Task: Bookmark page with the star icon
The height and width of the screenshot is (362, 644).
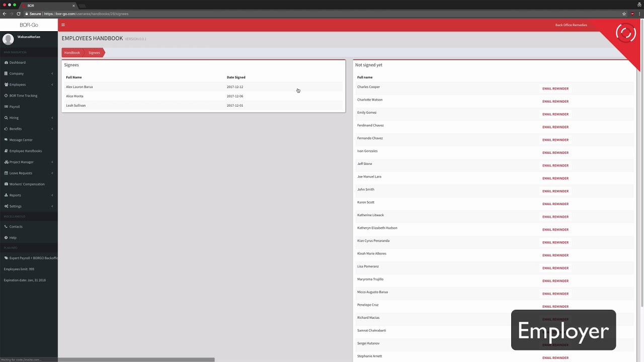Action: [x=624, y=14]
